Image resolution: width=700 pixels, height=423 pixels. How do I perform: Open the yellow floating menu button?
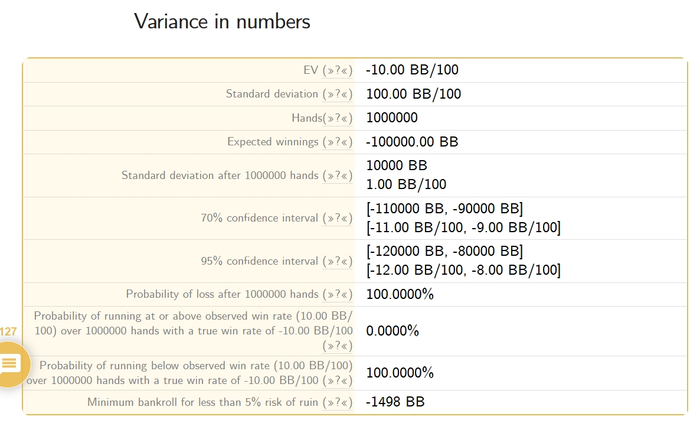tap(9, 363)
